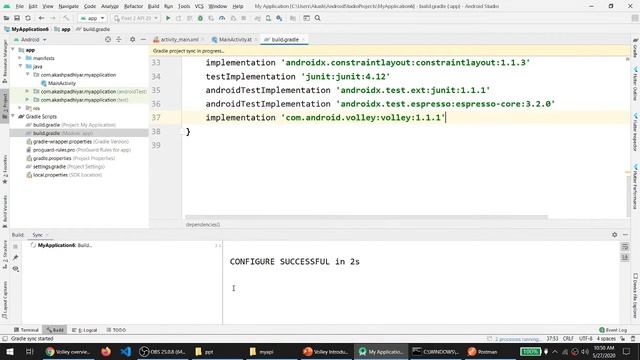Select local.properties file
Viewport: 640px width, 360px height.
pyautogui.click(x=64, y=175)
